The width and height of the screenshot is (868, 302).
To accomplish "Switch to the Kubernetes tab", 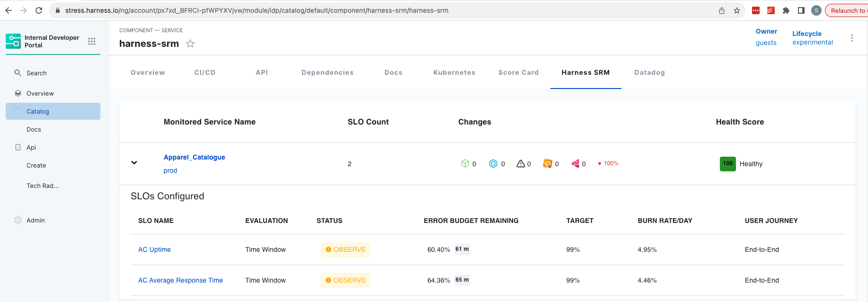I will 454,73.
